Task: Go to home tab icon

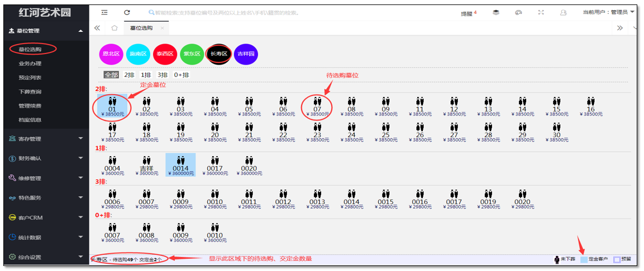Action: tap(115, 28)
